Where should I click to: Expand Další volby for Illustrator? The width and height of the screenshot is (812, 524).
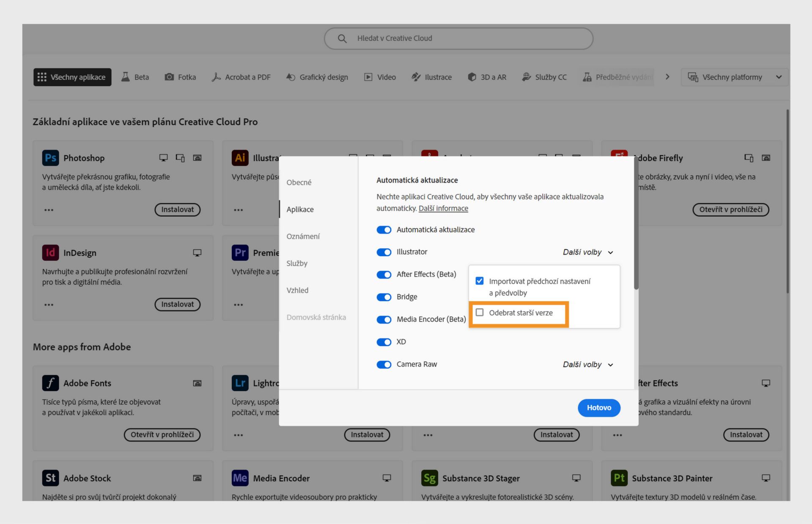tap(588, 252)
